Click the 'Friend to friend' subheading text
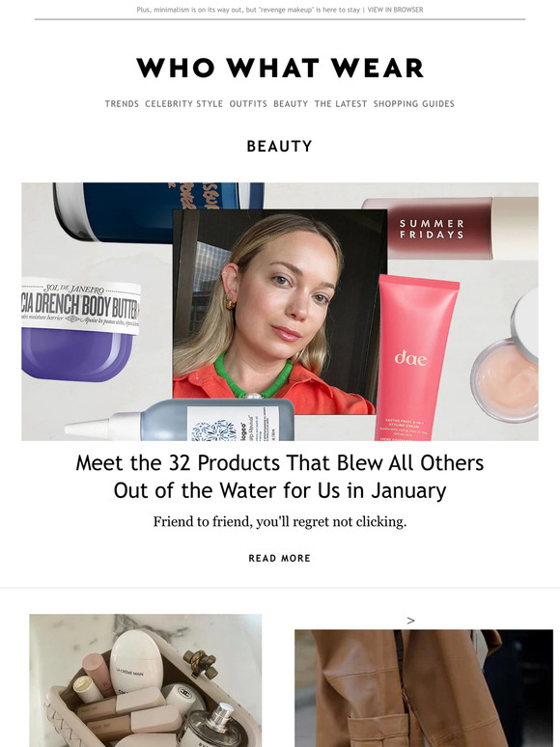This screenshot has width=560, height=747. pyautogui.click(x=280, y=522)
